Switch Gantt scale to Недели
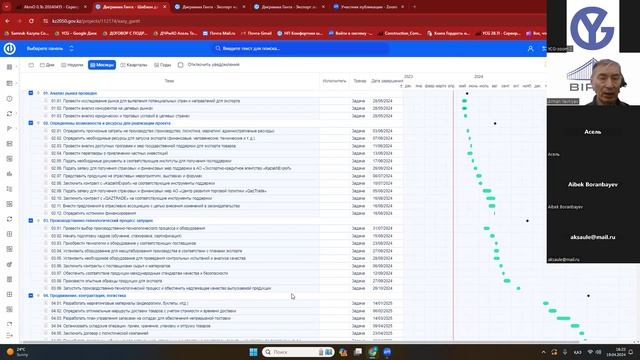Image resolution: width=640 pixels, height=360 pixels. pos(72,65)
